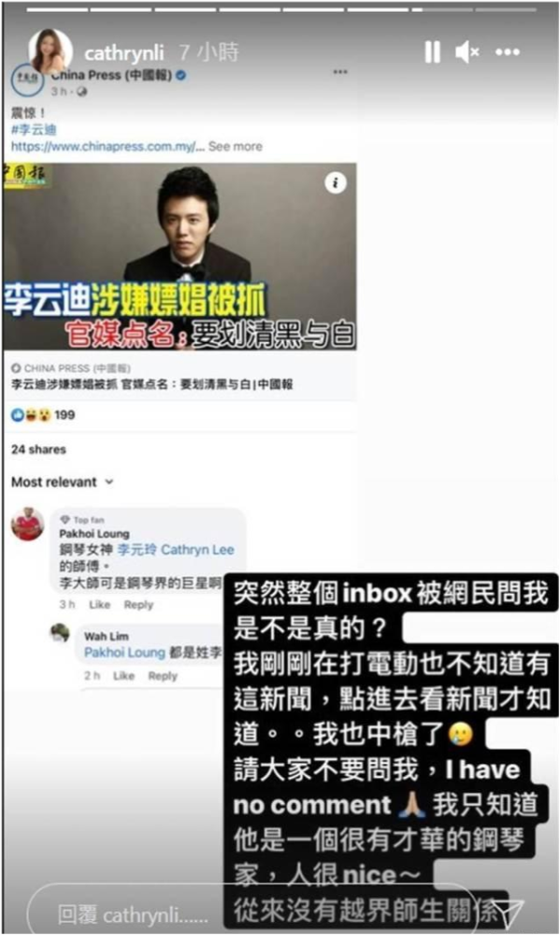560x935 pixels.
Task: Pause the story playback
Action: (x=432, y=51)
